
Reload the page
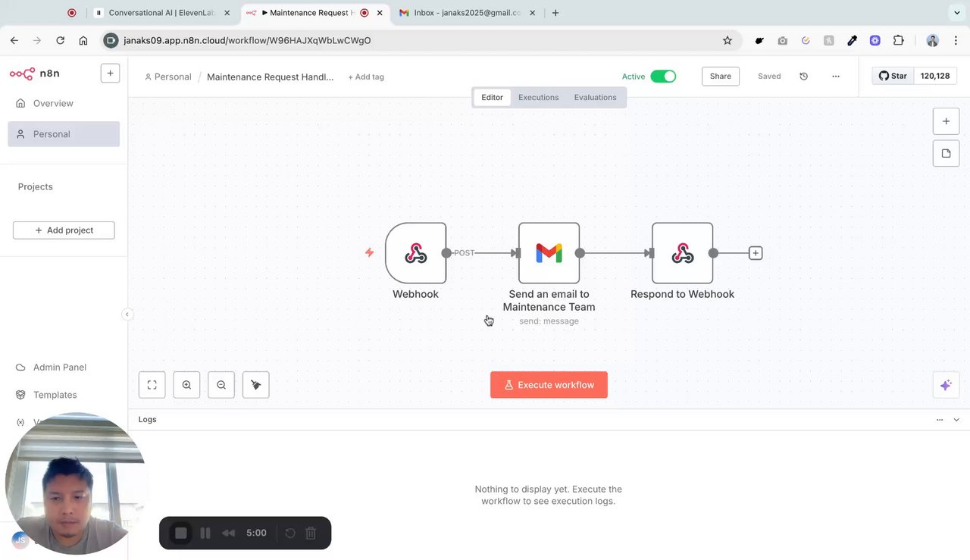60,40
